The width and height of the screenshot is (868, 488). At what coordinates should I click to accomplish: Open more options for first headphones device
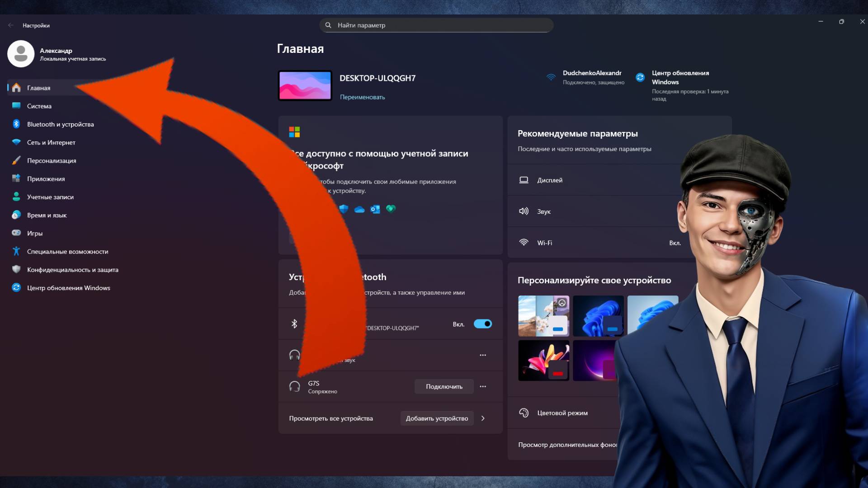click(483, 355)
